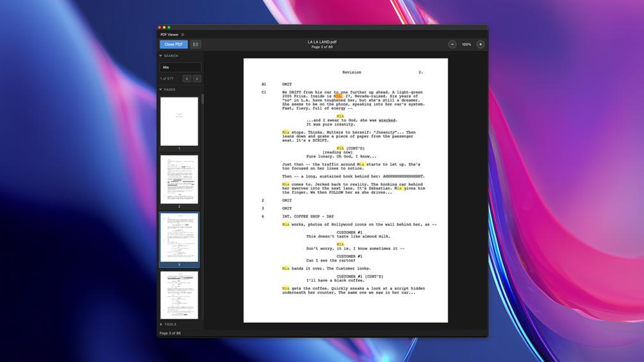Click the underlined word 'wrecked'
This screenshot has height=362, width=644.
pyautogui.click(x=387, y=120)
